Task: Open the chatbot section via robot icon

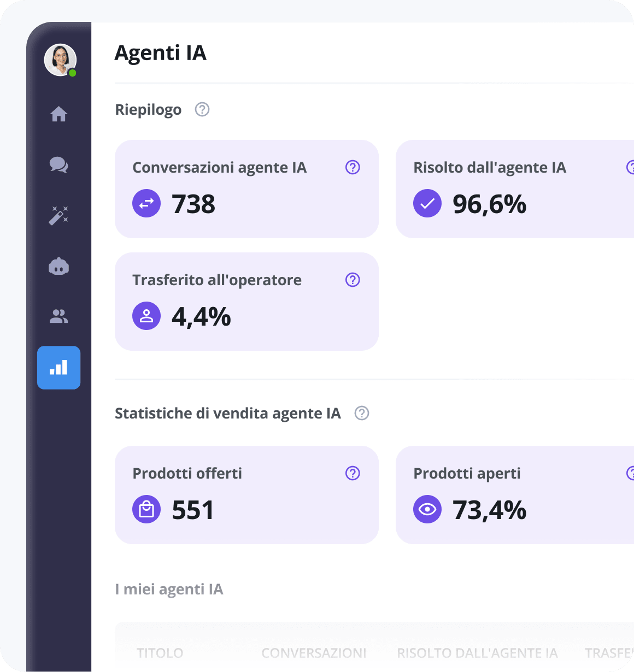Action: click(x=58, y=266)
